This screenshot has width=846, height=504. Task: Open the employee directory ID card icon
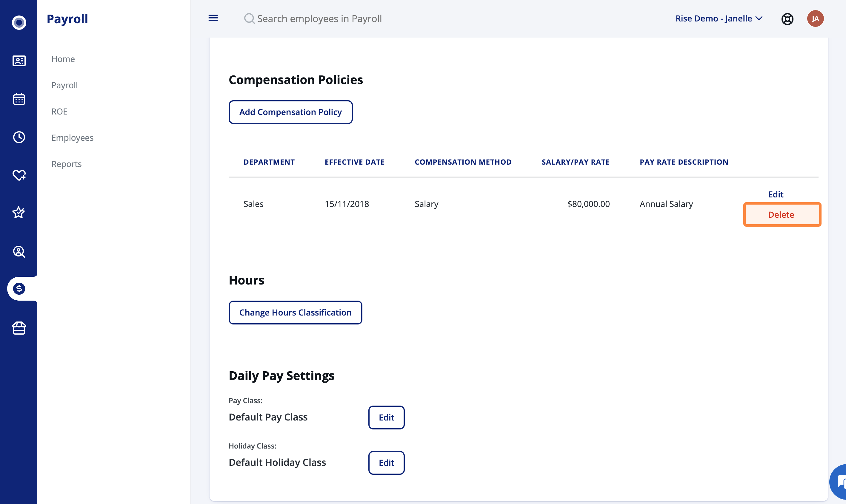(19, 61)
